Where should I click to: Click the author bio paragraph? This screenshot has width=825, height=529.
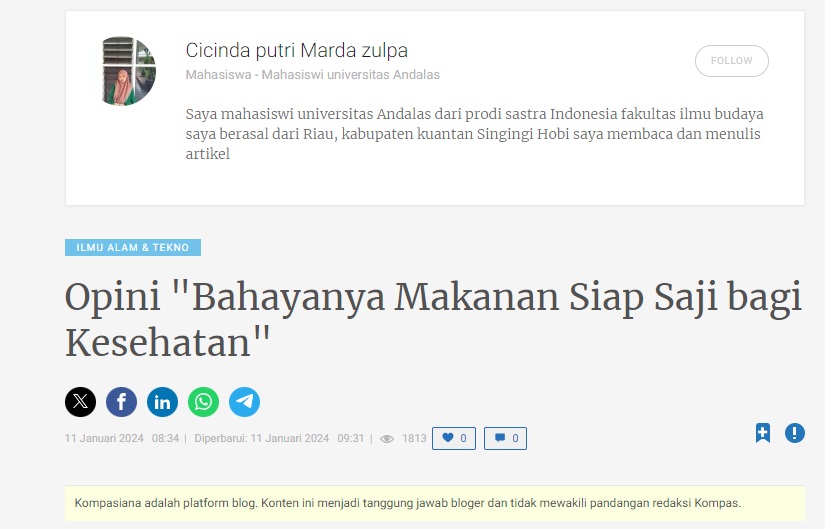click(474, 134)
